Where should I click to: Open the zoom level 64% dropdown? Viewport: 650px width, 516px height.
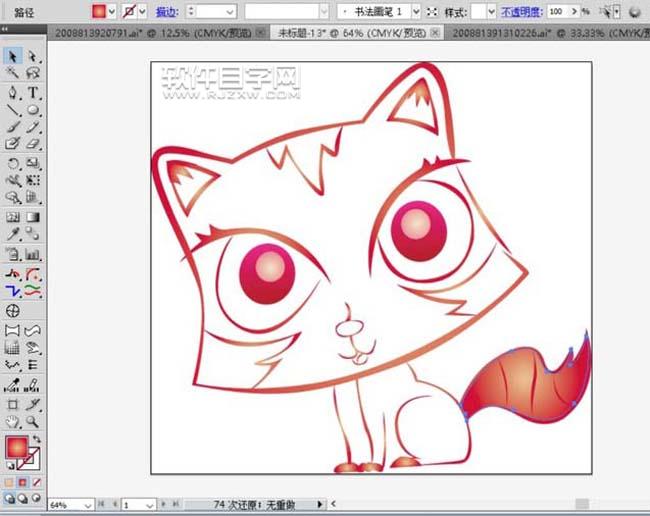88,505
